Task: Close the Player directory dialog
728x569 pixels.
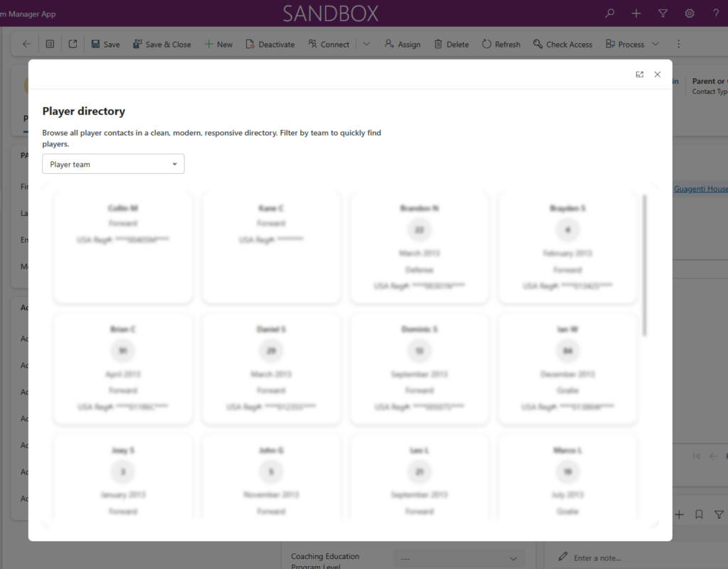Action: pyautogui.click(x=658, y=74)
